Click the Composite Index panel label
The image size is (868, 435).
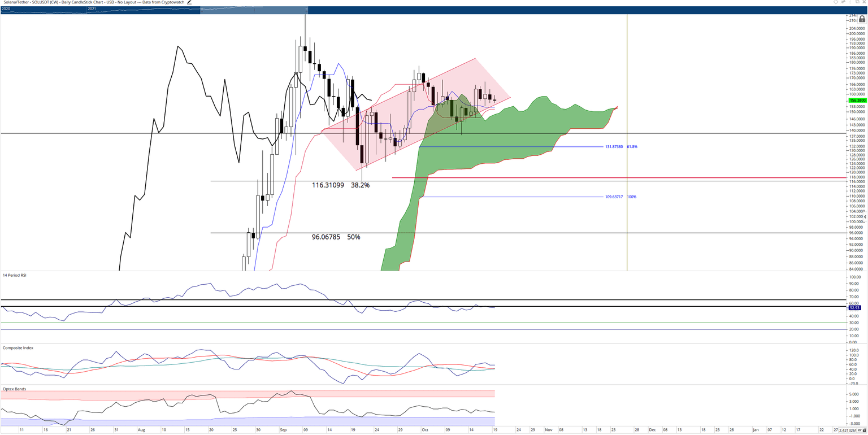(x=18, y=348)
